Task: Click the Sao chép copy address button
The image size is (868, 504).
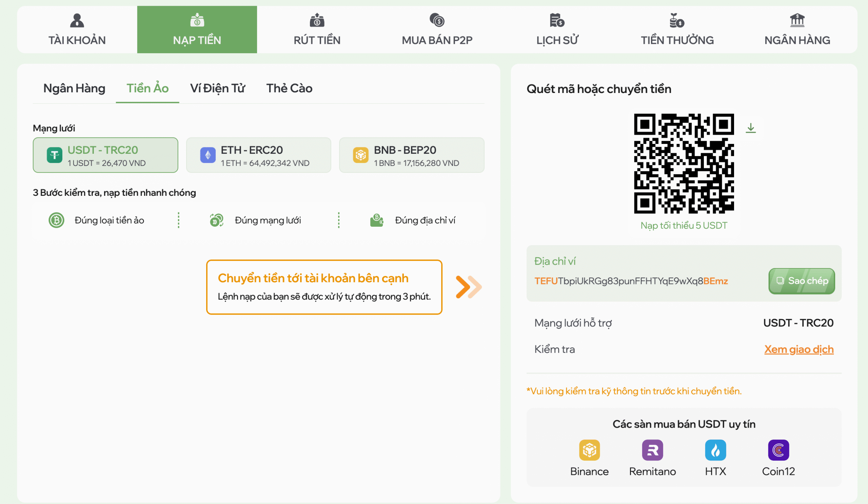Action: coord(802,281)
